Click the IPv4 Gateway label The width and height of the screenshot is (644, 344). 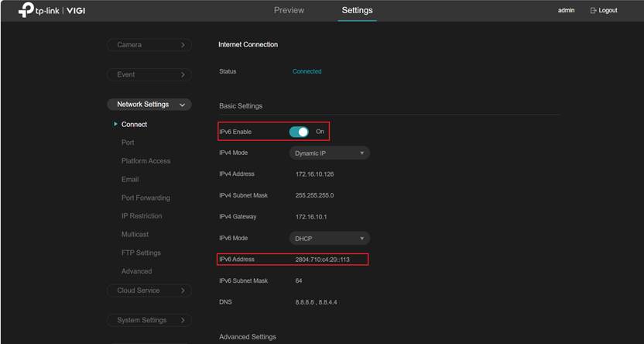pyautogui.click(x=238, y=217)
